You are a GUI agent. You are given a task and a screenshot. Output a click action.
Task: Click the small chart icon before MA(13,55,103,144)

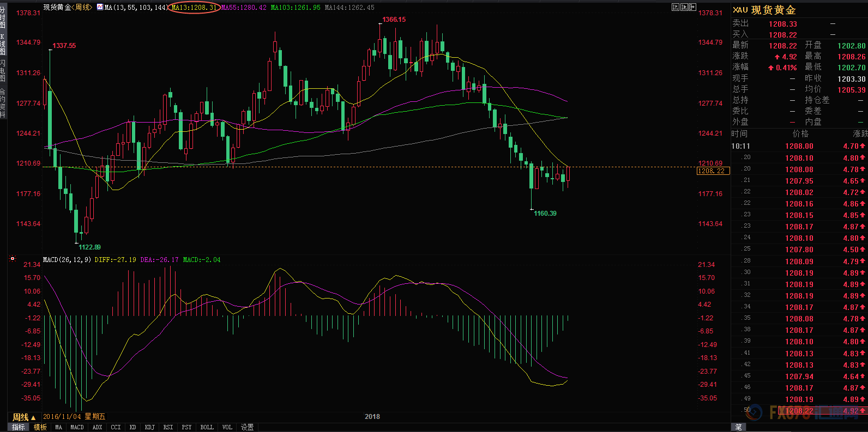tap(100, 7)
